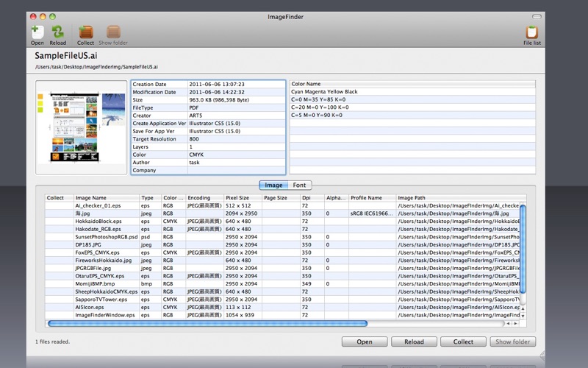Select the C=5 M=0 Y=90 K=0 color

[412, 116]
